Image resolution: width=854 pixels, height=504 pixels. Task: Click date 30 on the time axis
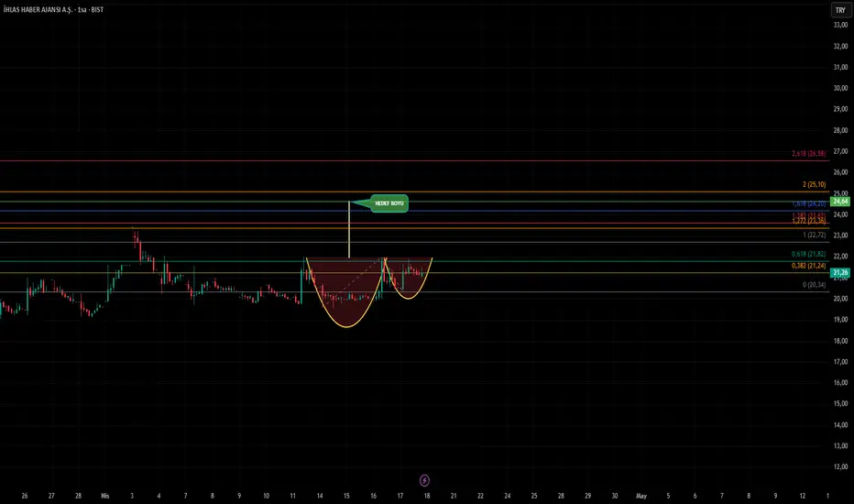click(614, 496)
